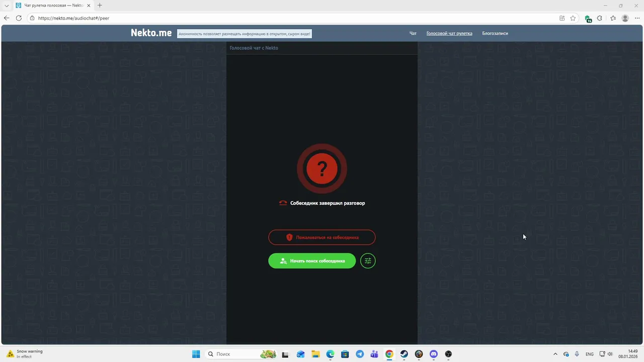Click the anonymity info banner text
Image resolution: width=644 pixels, height=362 pixels.
(245, 34)
